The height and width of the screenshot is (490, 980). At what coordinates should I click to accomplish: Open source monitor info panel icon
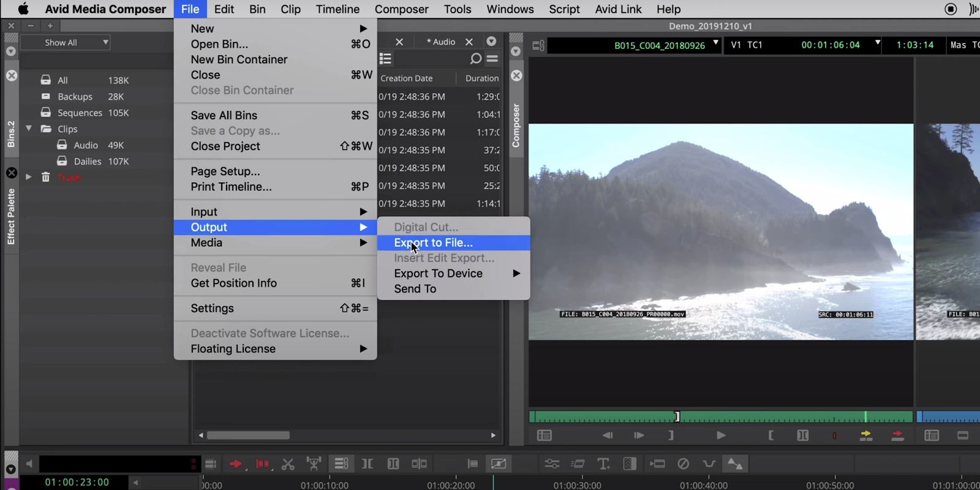pyautogui.click(x=545, y=435)
